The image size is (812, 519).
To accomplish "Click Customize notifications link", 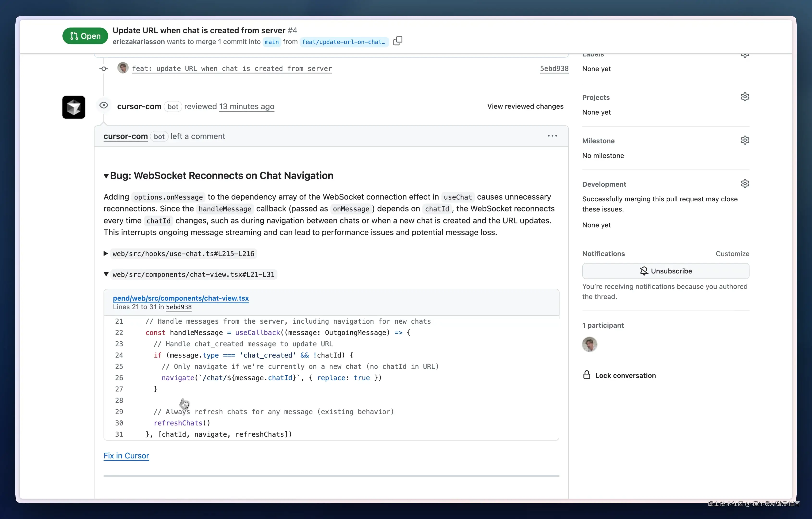I will (x=732, y=253).
